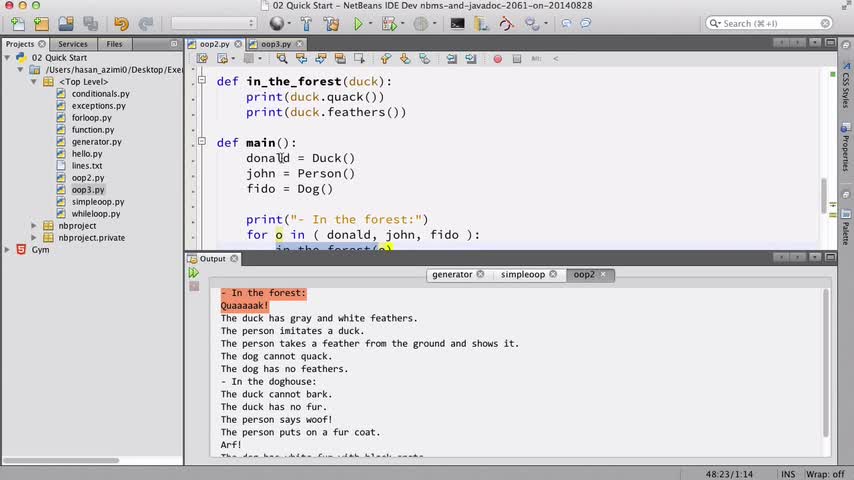Click the Last Edit editor toolbar icon
This screenshot has width=854, height=480.
202,59
